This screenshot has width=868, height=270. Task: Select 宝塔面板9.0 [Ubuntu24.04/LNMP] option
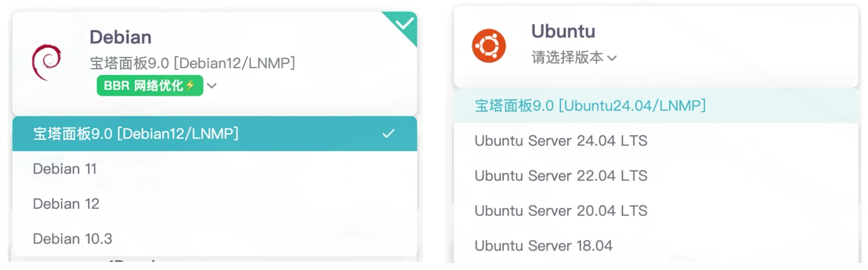pyautogui.click(x=656, y=105)
